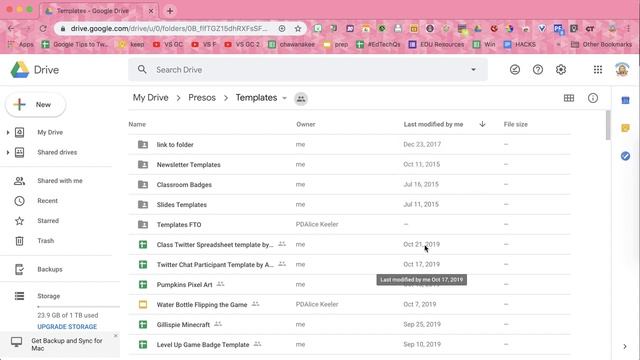Click the file list vertical scrollbar

[608, 125]
